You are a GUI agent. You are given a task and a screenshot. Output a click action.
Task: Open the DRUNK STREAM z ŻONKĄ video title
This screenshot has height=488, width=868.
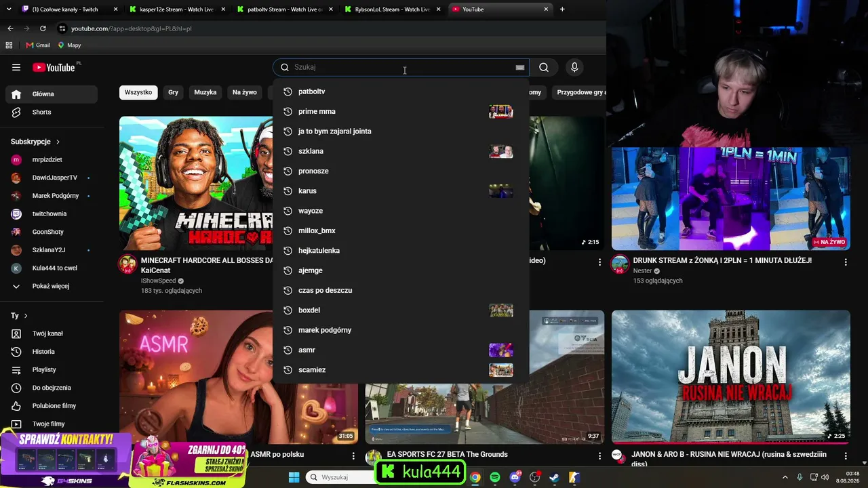pos(722,260)
